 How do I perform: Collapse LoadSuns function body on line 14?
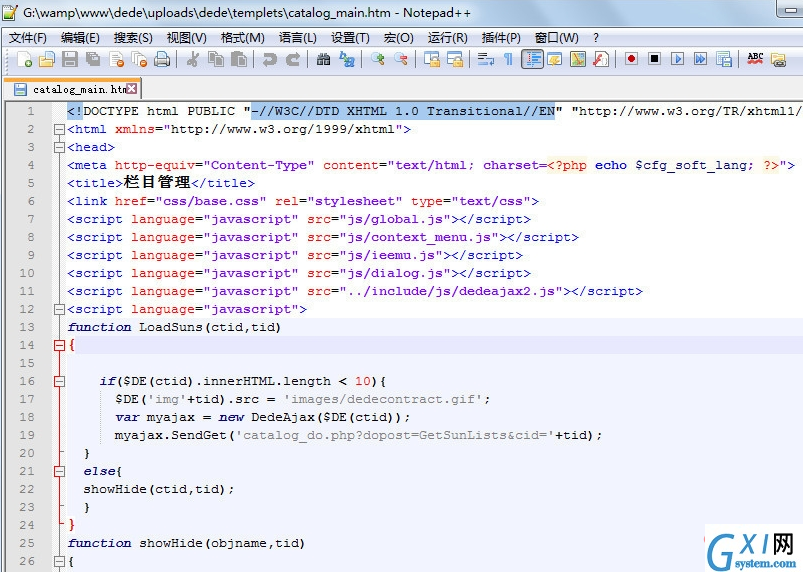pyautogui.click(x=59, y=346)
